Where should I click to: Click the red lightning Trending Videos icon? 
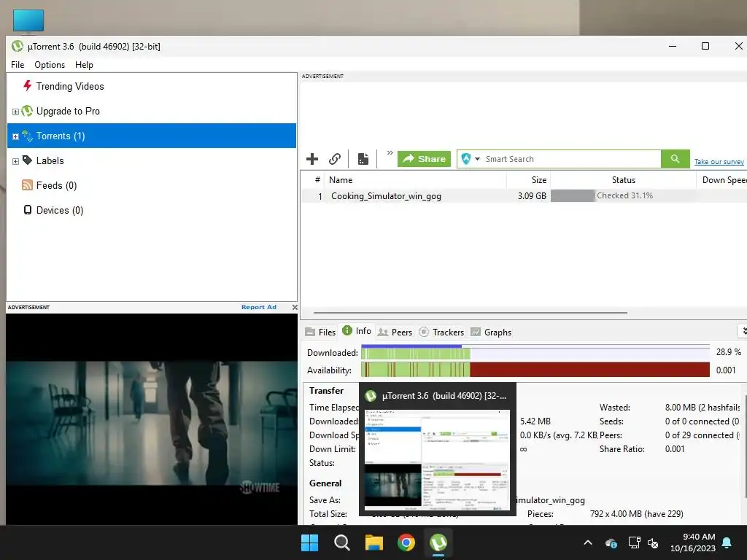point(27,86)
